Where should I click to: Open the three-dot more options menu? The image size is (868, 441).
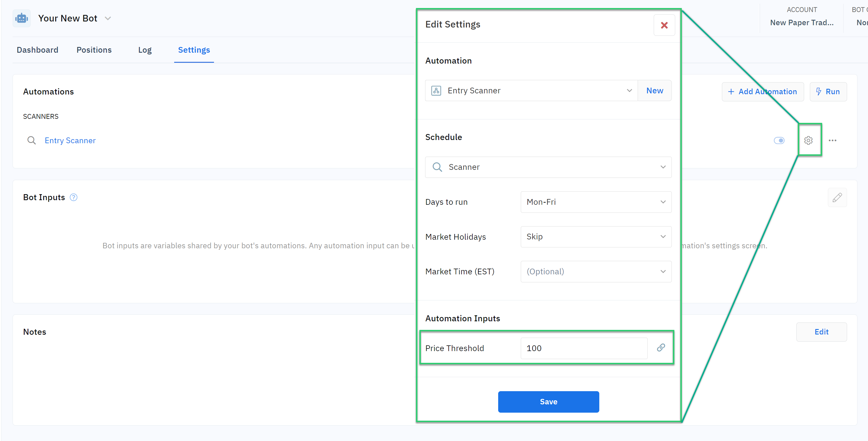click(x=832, y=140)
